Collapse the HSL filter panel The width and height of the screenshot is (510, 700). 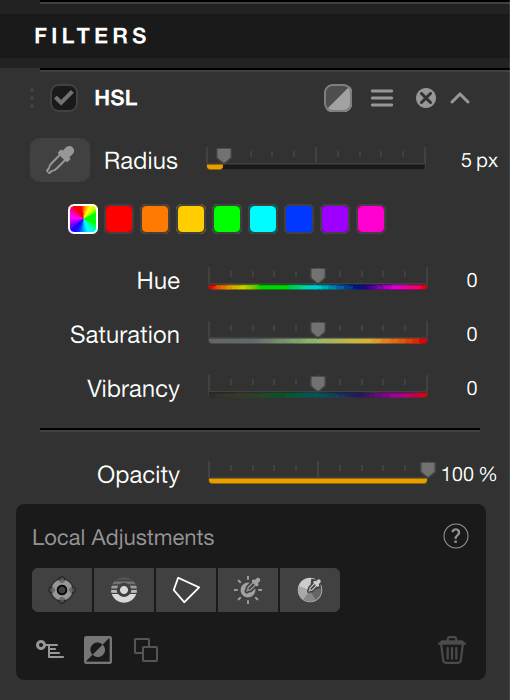(460, 98)
